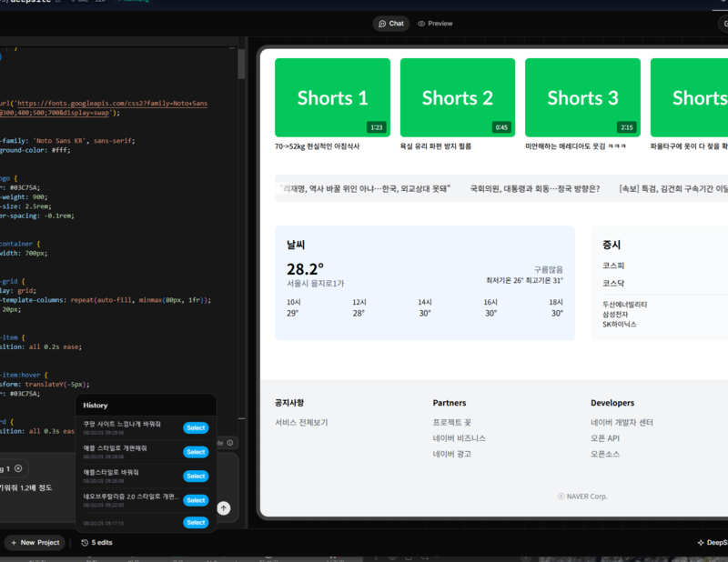Open the '국회의원, 대통령과 회동' news headline
The image size is (728, 562).
pos(535,188)
